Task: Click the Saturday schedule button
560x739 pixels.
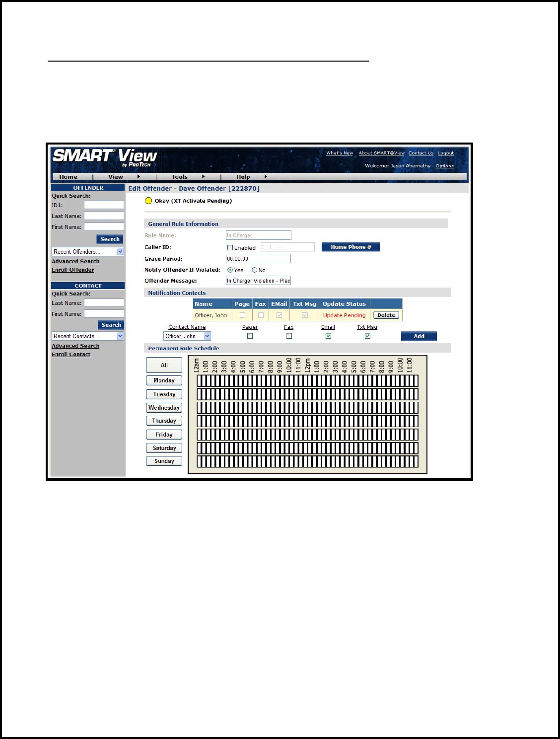Action: point(164,448)
